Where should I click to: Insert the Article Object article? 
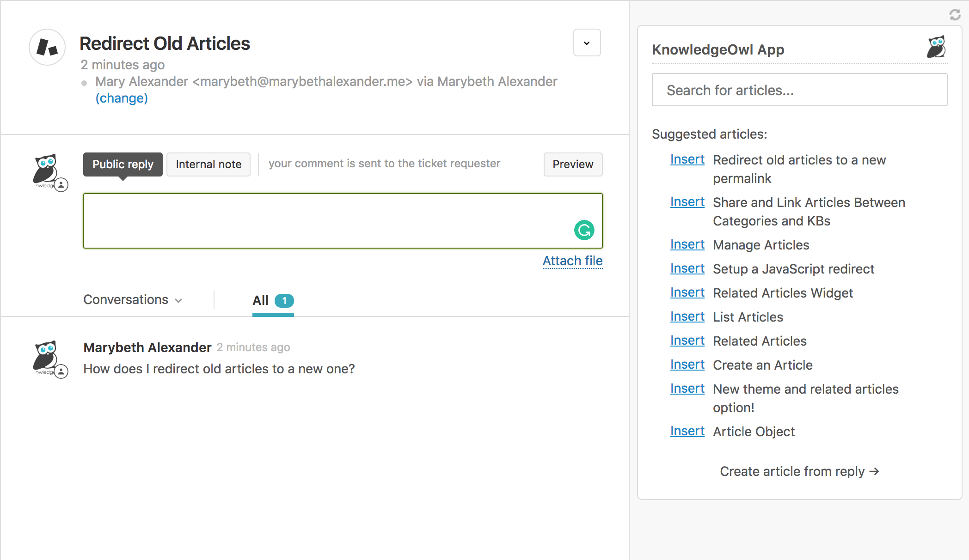coord(687,431)
